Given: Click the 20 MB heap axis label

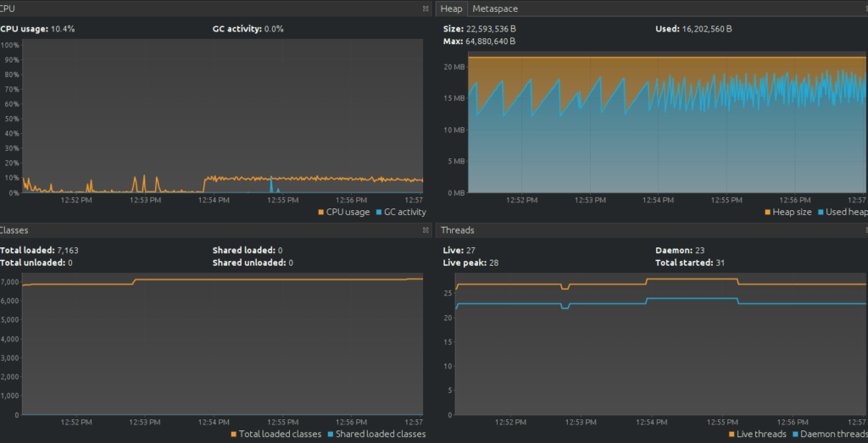Looking at the screenshot, I should [x=453, y=67].
